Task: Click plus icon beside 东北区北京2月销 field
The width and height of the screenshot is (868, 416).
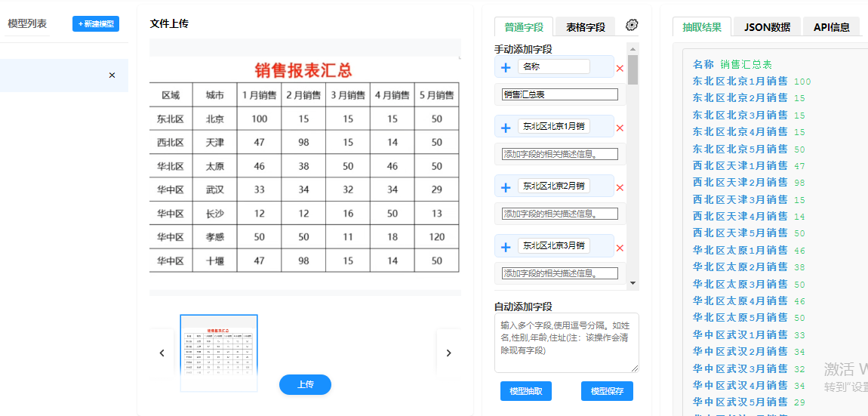Action: pos(506,186)
